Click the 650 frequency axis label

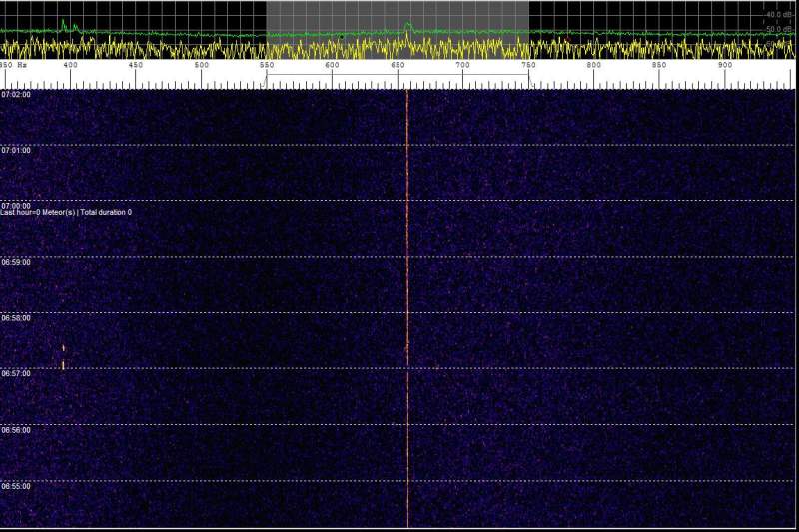(x=399, y=66)
